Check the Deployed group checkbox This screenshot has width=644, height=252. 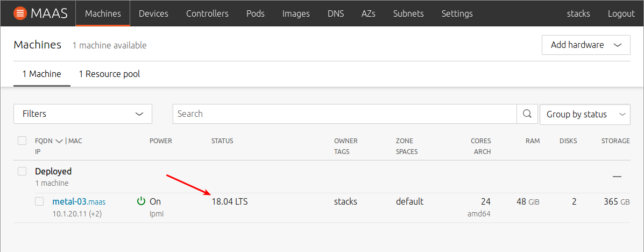(22, 171)
